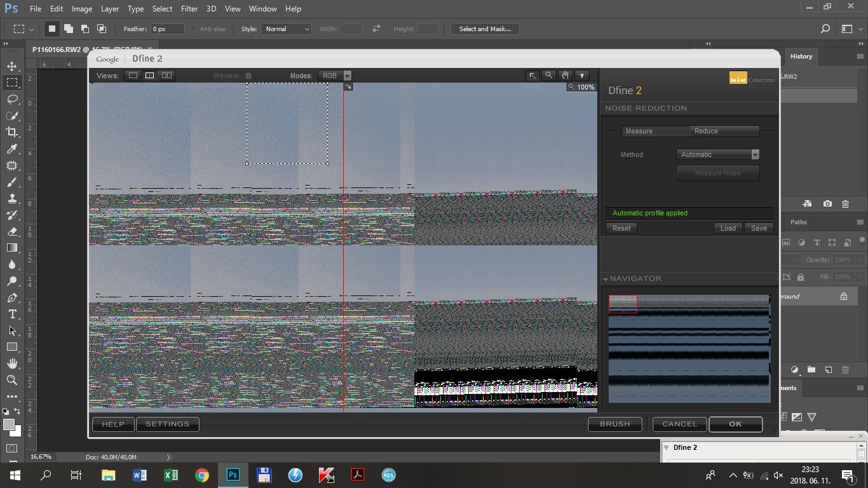Viewport: 868px width, 488px height.
Task: Open the Method dropdown set to Automatic
Action: pos(718,154)
